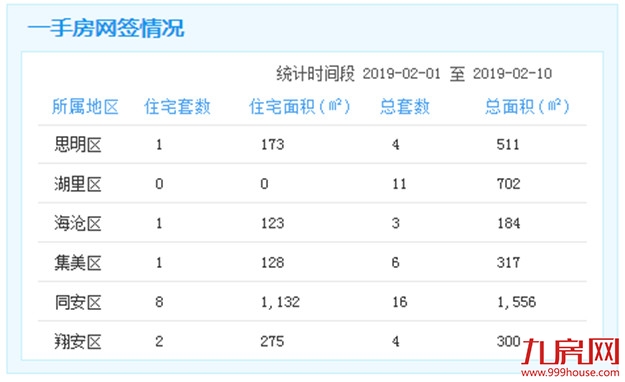Click the 住宅套数 column header
The height and width of the screenshot is (382, 625).
tap(177, 107)
